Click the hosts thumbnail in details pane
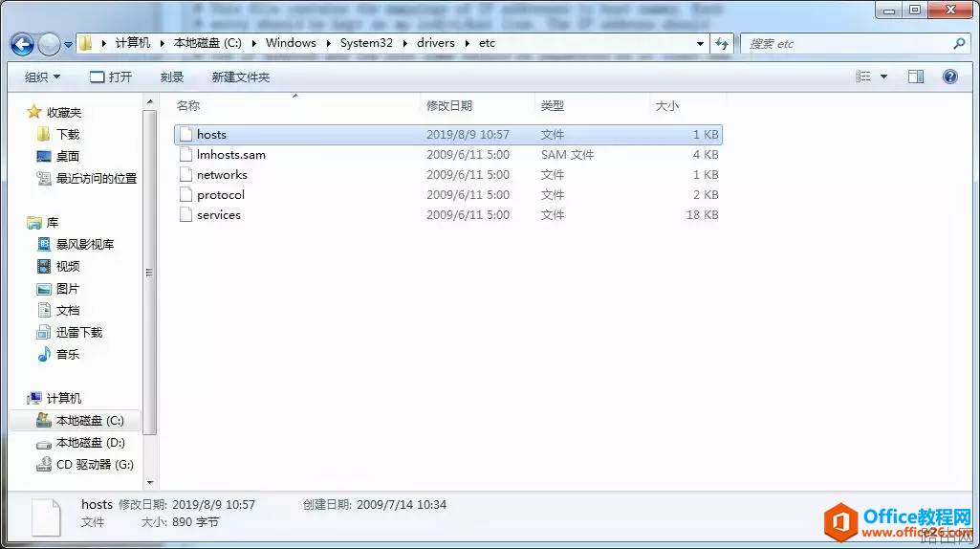This screenshot has height=549, width=980. (46, 517)
